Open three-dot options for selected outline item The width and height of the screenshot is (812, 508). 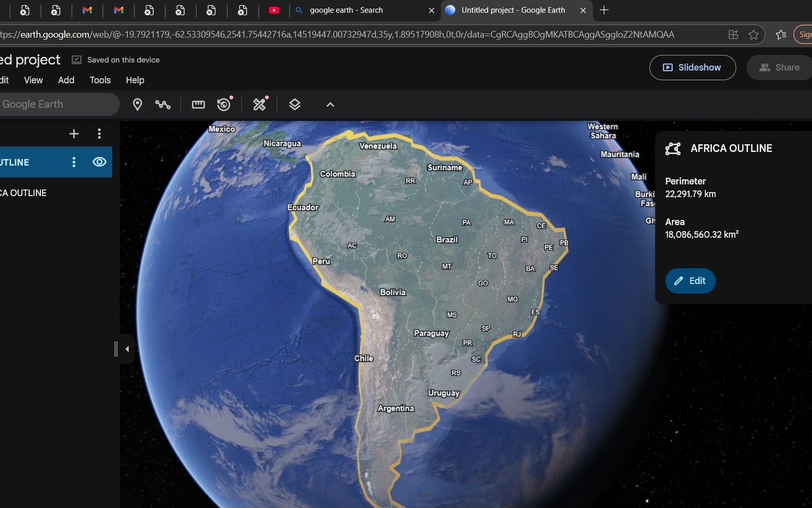[74, 162]
